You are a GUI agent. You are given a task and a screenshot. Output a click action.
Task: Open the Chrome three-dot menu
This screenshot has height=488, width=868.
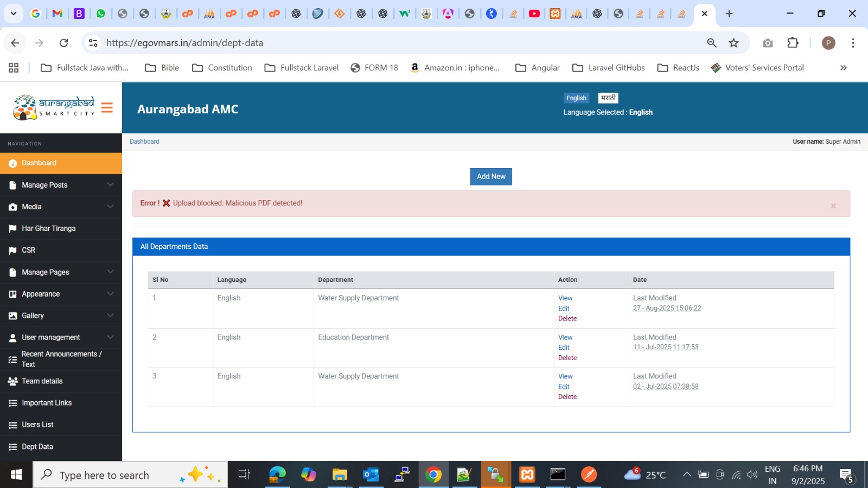853,43
